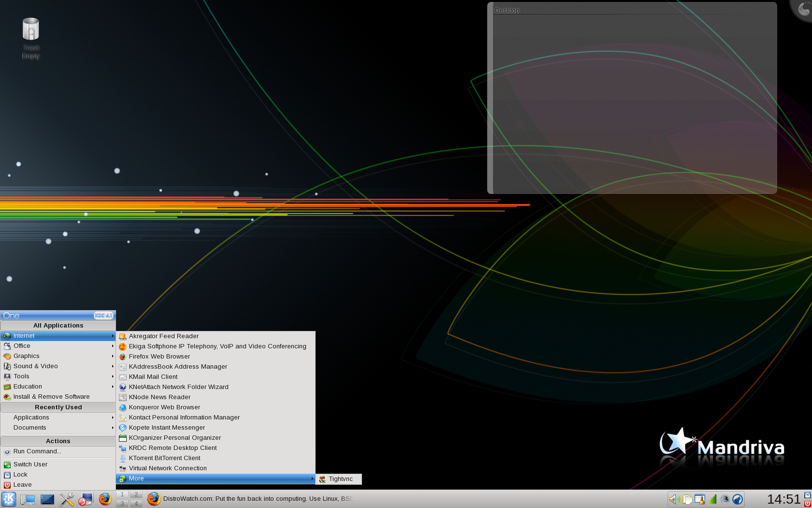Open Office category in application menu
The height and width of the screenshot is (508, 812).
coord(58,346)
